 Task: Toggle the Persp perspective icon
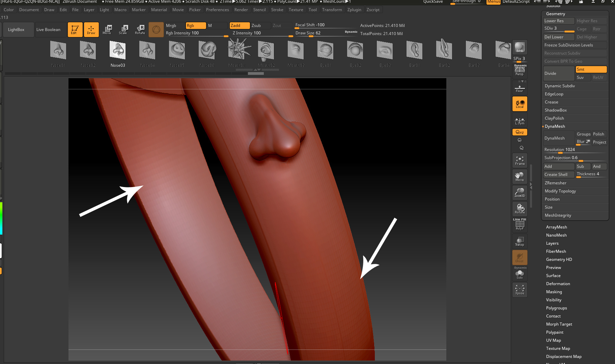tap(520, 70)
